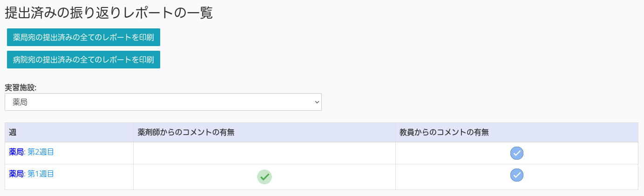Click the blue teacher-comment checkmark for 第1週目
The height and width of the screenshot is (196, 644).
point(517,175)
